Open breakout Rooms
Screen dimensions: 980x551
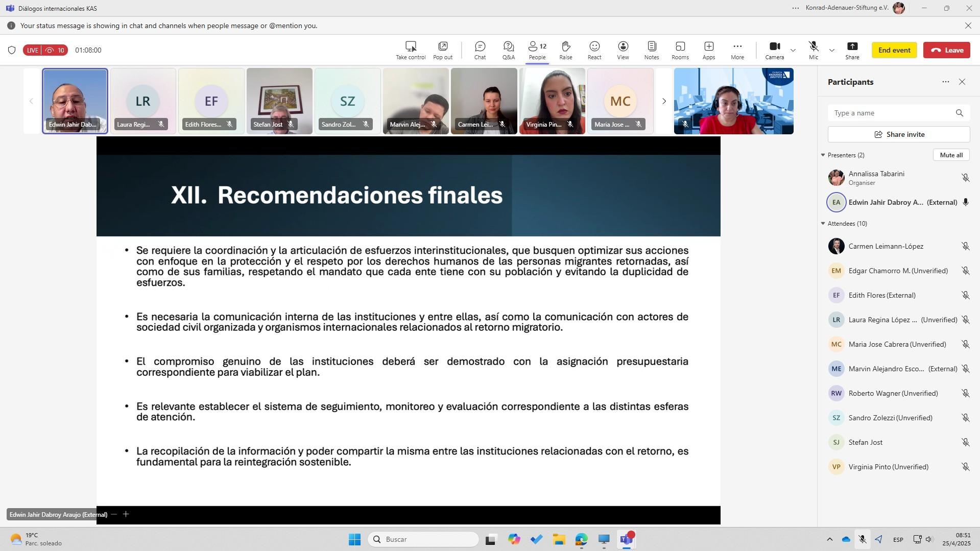680,50
